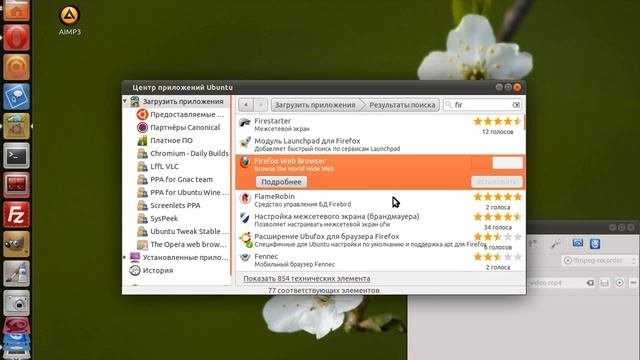This screenshot has height=360, width=640.
Task: Open the AIMP3 desktop shortcut
Action: [69, 20]
